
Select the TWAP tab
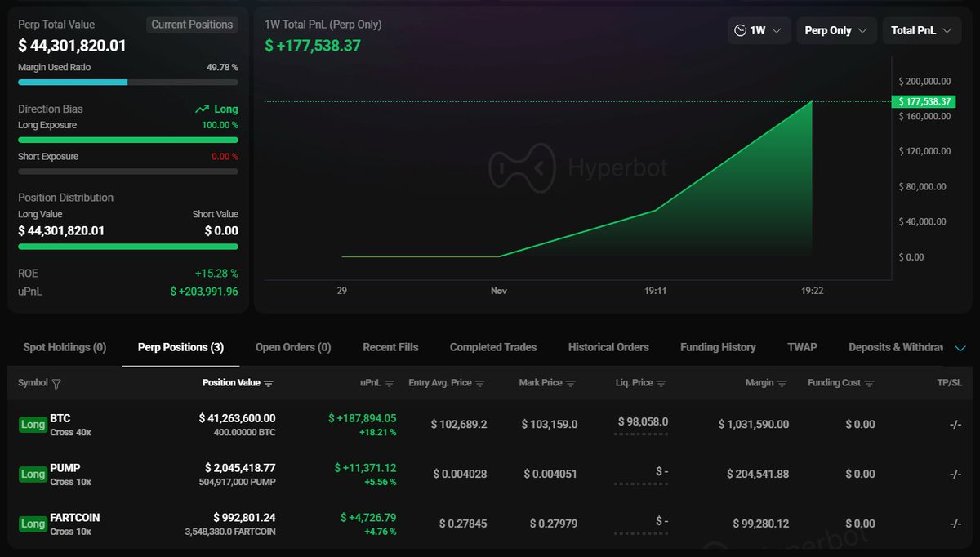pos(802,347)
